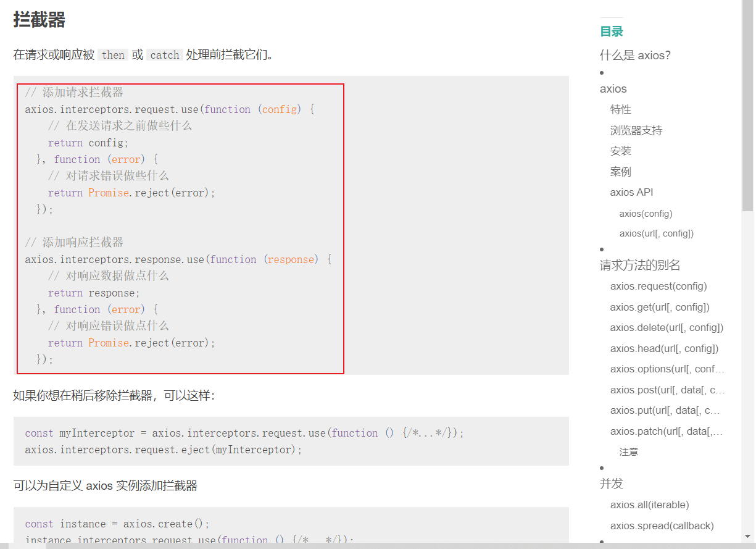Click the 如果你想在稍后移除拦截器 paragraph
756x549 pixels.
[114, 395]
